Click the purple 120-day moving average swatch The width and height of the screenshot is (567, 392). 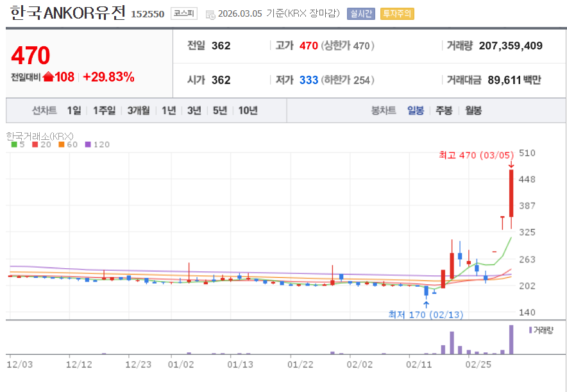[x=88, y=144]
